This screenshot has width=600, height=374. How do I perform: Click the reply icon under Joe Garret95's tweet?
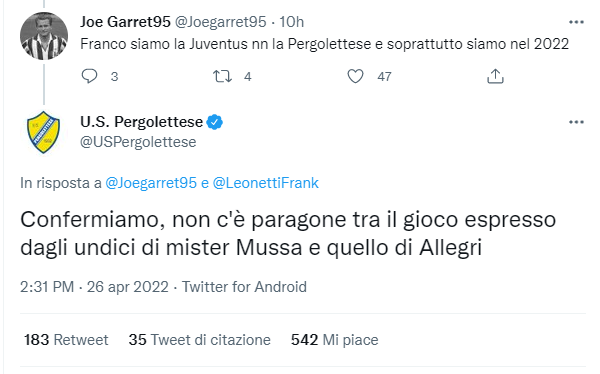pos(90,76)
